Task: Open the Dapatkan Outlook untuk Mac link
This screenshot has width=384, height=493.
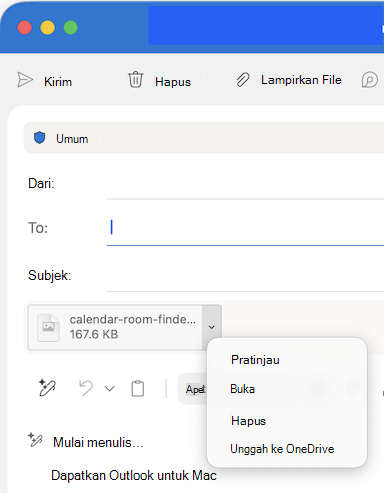Action: (x=134, y=475)
